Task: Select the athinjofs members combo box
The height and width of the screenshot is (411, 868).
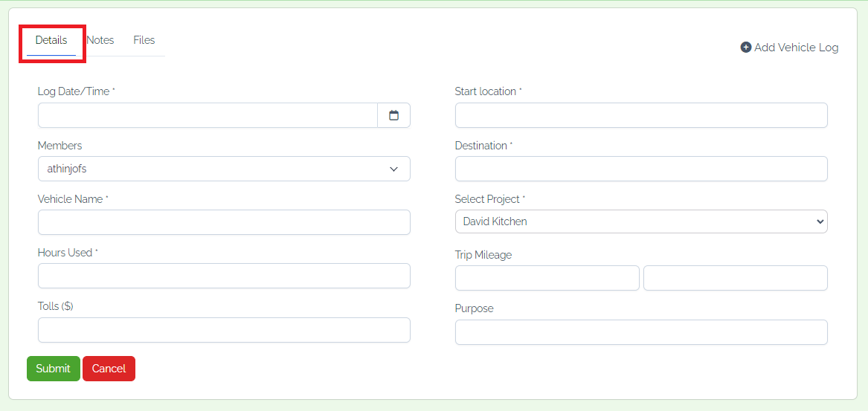Action: (x=224, y=169)
